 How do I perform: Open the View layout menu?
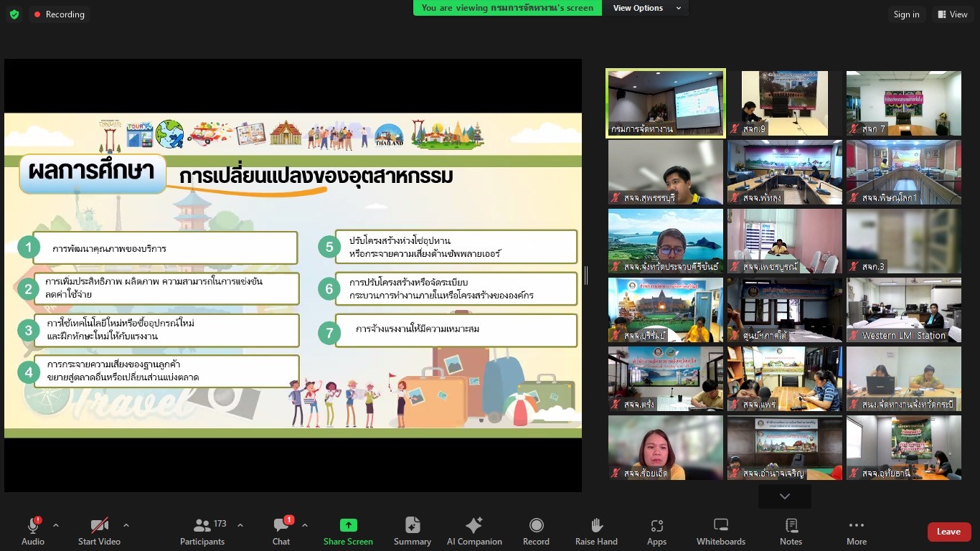[x=952, y=14]
